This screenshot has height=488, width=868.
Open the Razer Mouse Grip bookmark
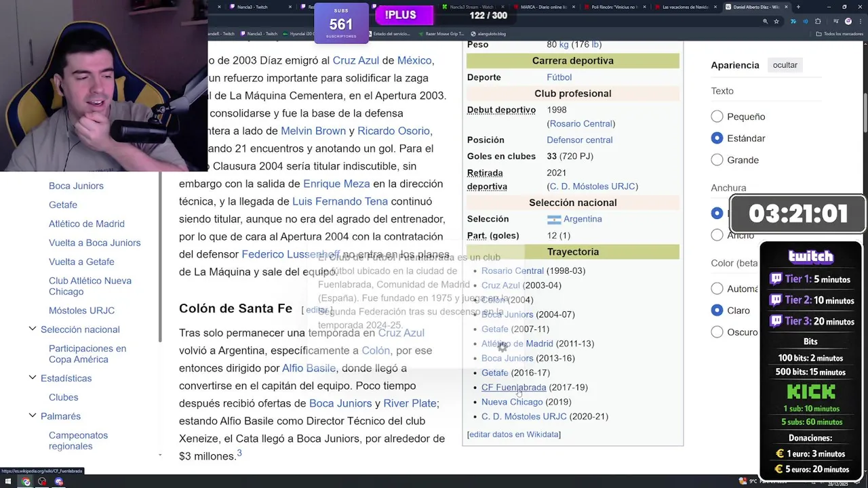pos(442,34)
